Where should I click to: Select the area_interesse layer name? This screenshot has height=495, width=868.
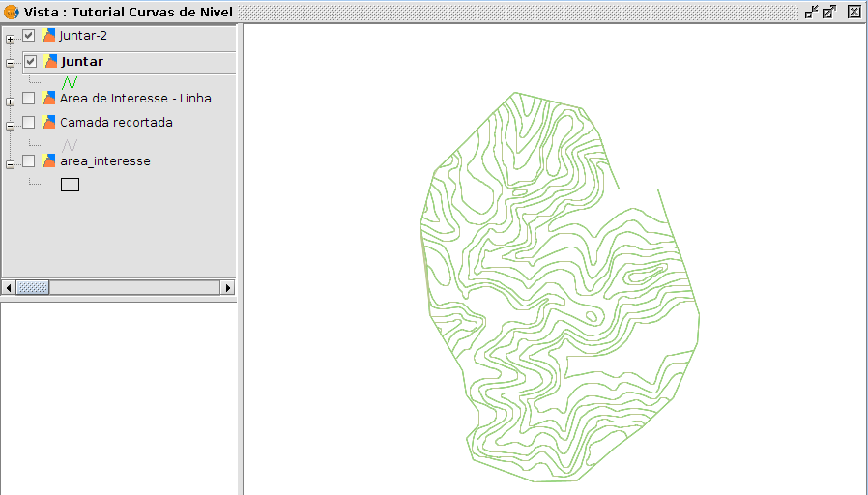coord(104,161)
